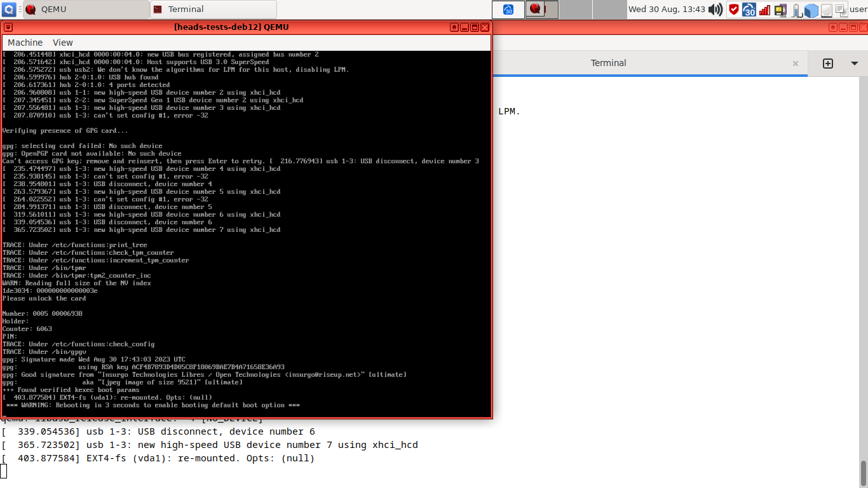Viewport: 868px width, 488px height.
Task: Roll up the QEMU window with the shade button
Action: point(453,27)
